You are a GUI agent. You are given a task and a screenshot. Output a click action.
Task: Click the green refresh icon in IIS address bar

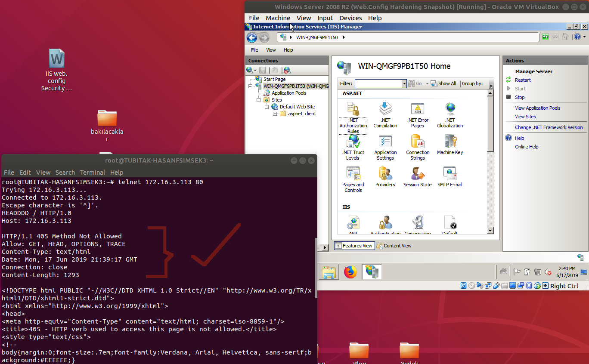coord(546,37)
